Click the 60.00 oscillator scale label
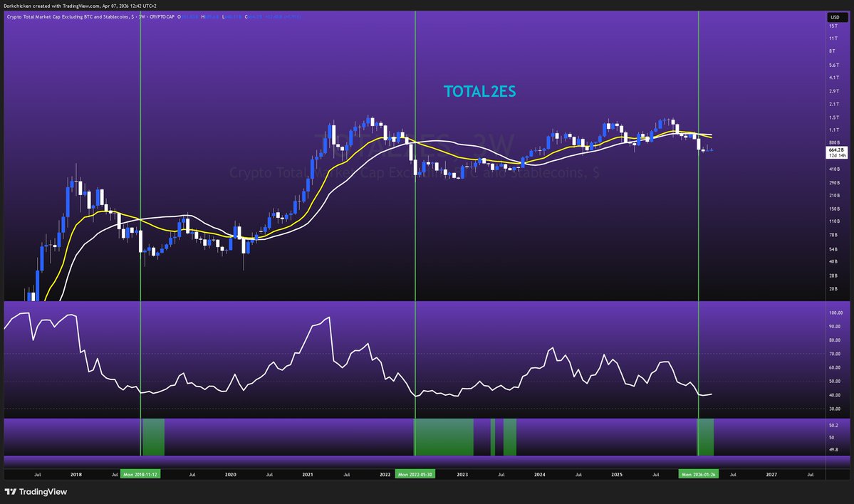This screenshot has height=504, width=854. tap(835, 367)
